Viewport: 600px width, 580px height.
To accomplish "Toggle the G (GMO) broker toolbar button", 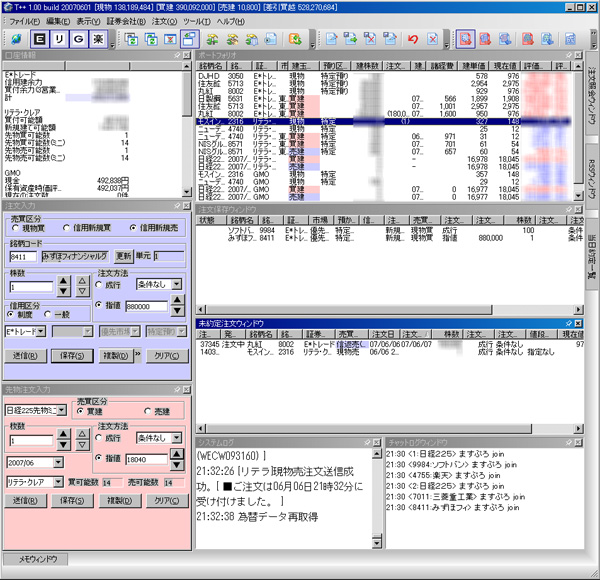I will click(78, 39).
